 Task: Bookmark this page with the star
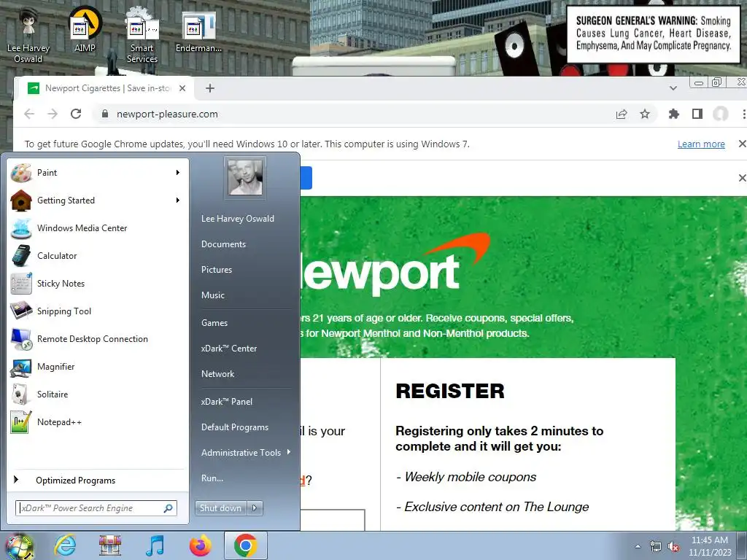pyautogui.click(x=645, y=114)
